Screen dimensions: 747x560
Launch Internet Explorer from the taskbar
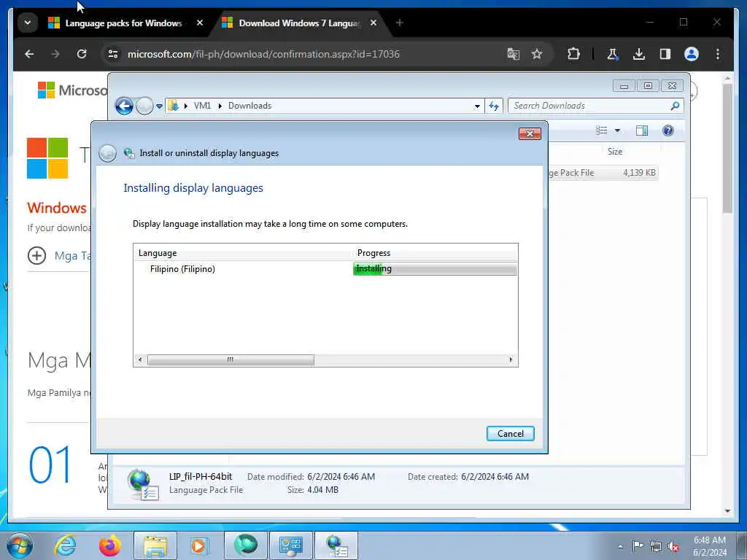(x=65, y=545)
